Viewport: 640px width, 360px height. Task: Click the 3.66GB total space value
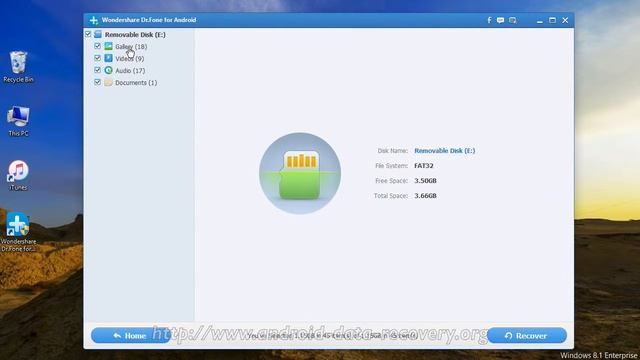[425, 196]
